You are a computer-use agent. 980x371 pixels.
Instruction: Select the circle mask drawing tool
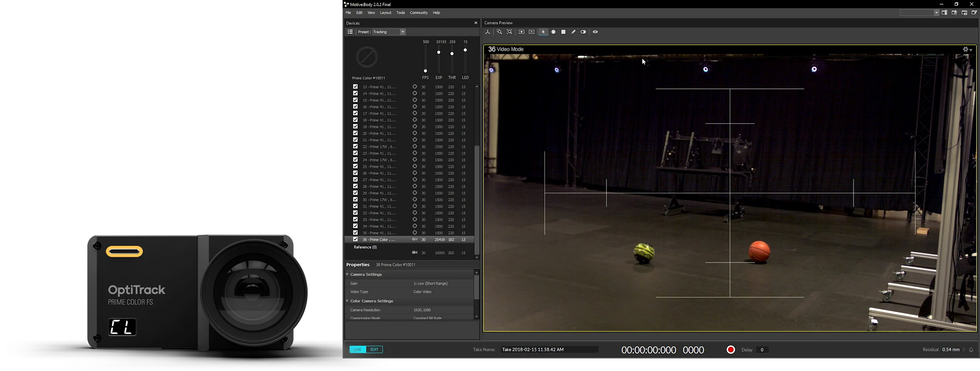click(x=554, y=32)
